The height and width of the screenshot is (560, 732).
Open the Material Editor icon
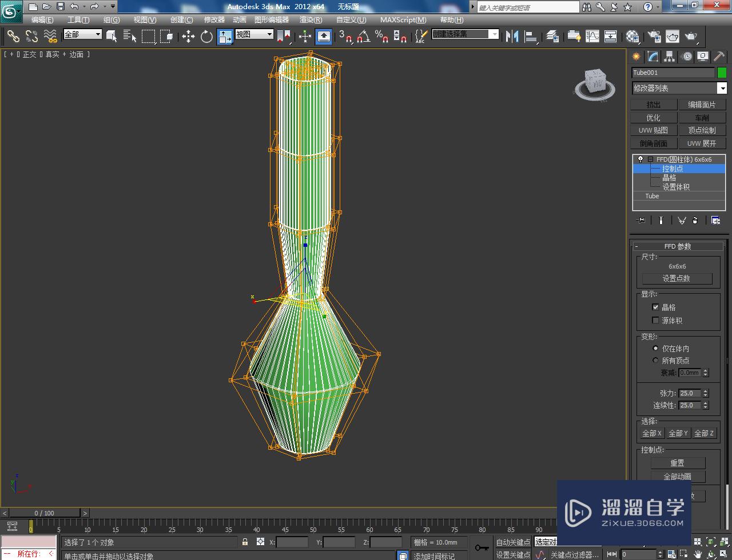[x=632, y=37]
